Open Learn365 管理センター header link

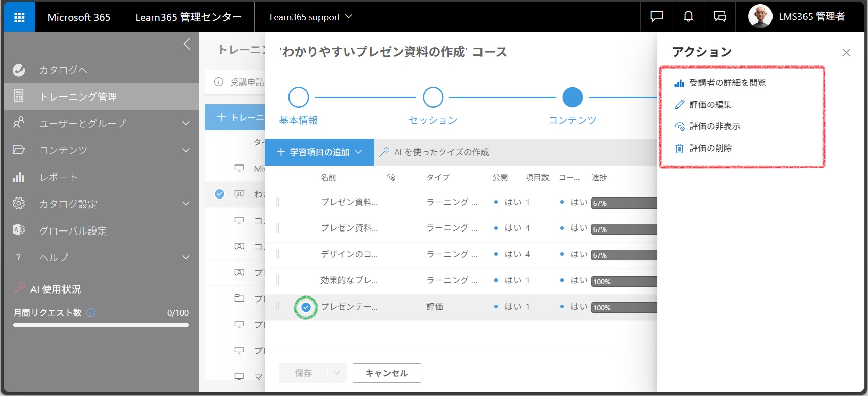tap(188, 17)
